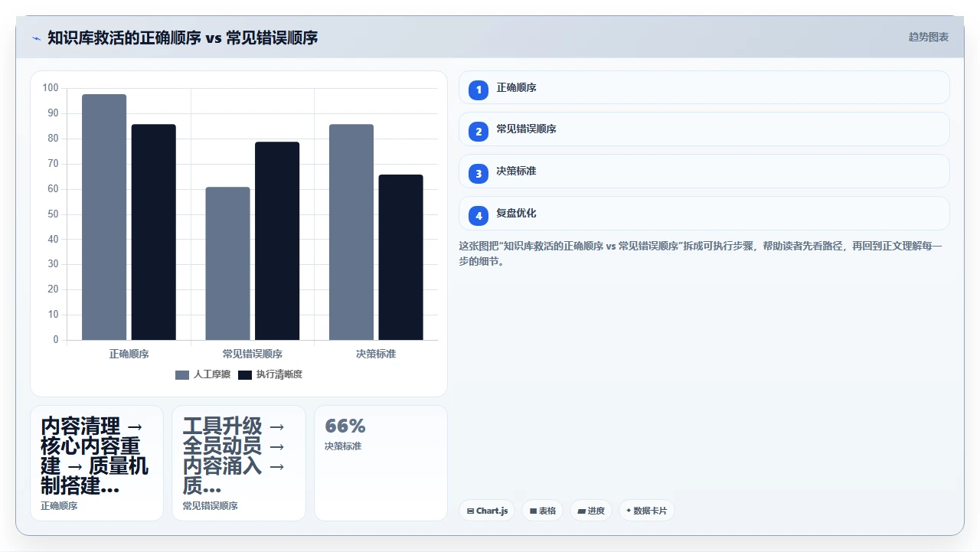The height and width of the screenshot is (552, 980).
Task: Click the icon inside the Chart.js tag
Action: [x=470, y=511]
